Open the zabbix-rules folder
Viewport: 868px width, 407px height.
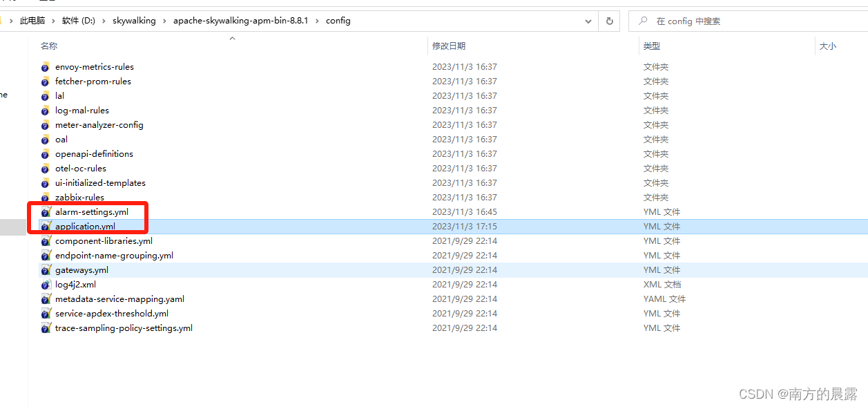point(78,197)
